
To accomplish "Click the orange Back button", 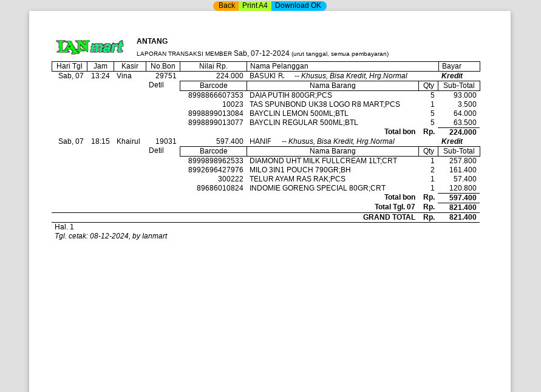I will click(226, 6).
